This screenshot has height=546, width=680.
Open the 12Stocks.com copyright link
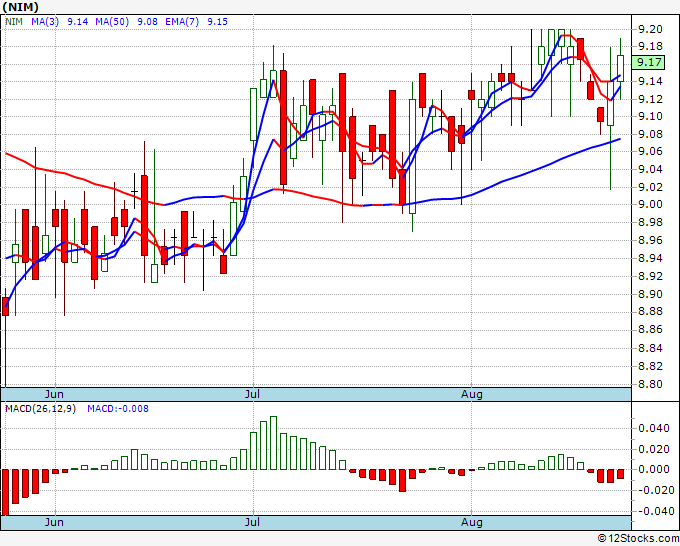(x=638, y=539)
